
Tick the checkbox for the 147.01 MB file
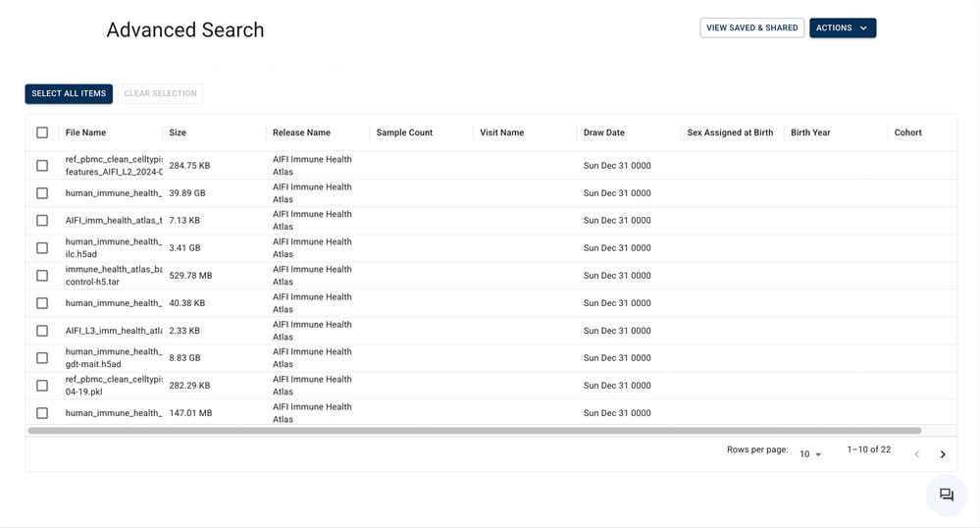point(42,413)
